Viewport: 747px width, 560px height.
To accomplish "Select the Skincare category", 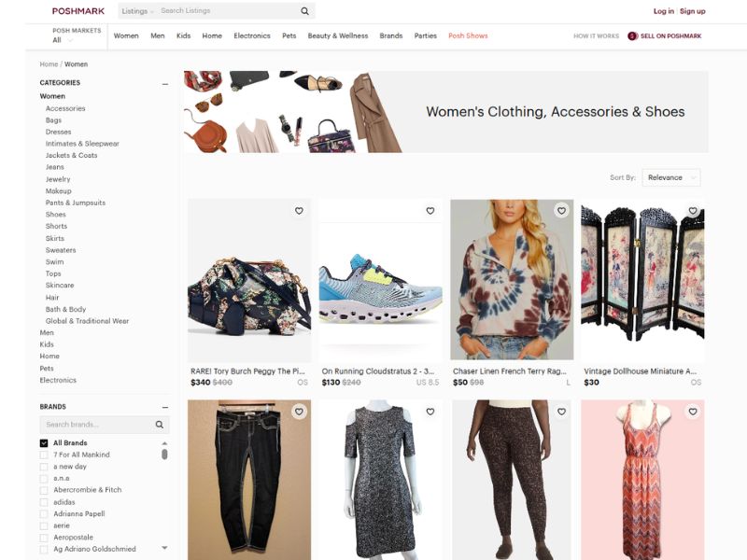I will [x=60, y=286].
